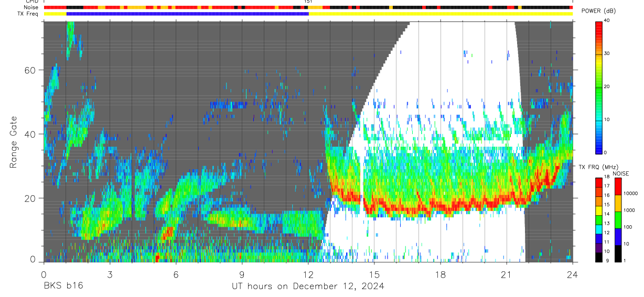Click the 17 label on the TX FRQ legend
Viewport: 644px width, 297px height.
coord(607,186)
